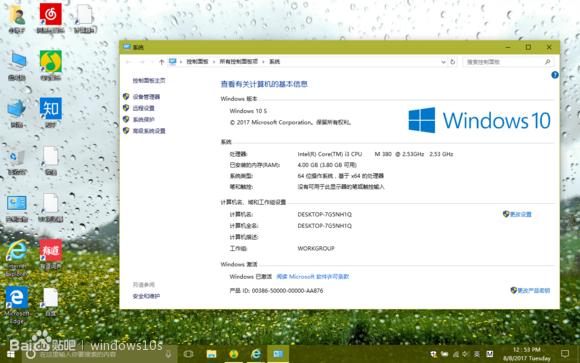Select the WORKGROUP value text
The height and width of the screenshot is (363, 580).
click(316, 249)
